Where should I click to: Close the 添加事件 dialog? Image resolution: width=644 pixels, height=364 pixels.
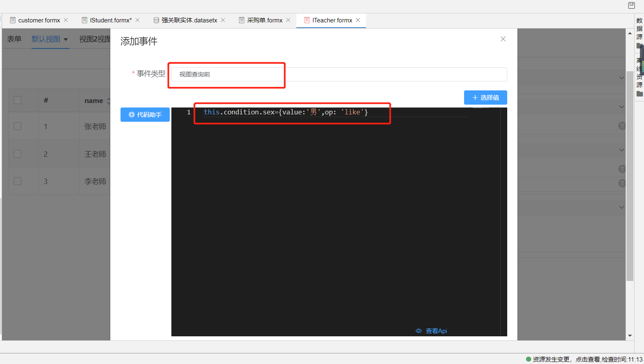tap(503, 39)
